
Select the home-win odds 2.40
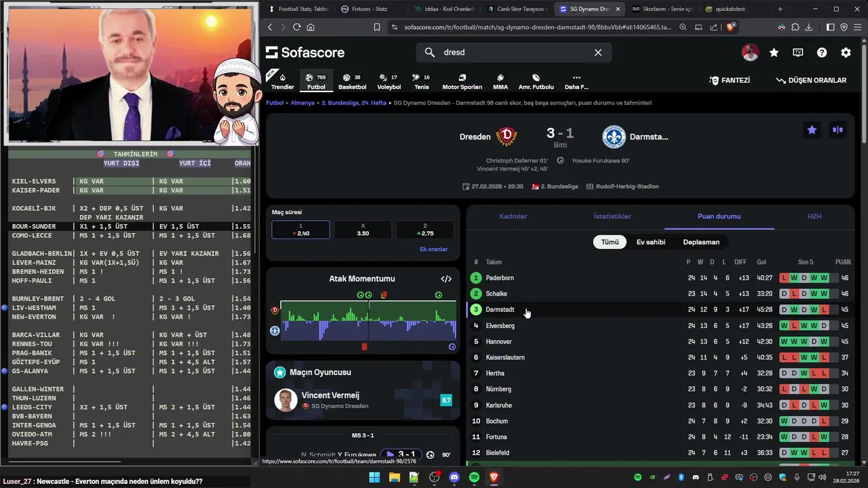click(301, 230)
